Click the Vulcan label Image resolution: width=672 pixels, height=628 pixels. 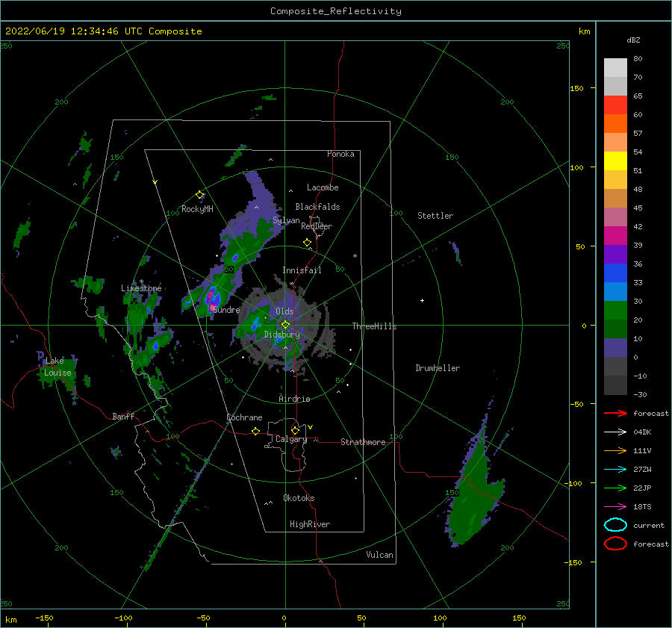tap(380, 555)
